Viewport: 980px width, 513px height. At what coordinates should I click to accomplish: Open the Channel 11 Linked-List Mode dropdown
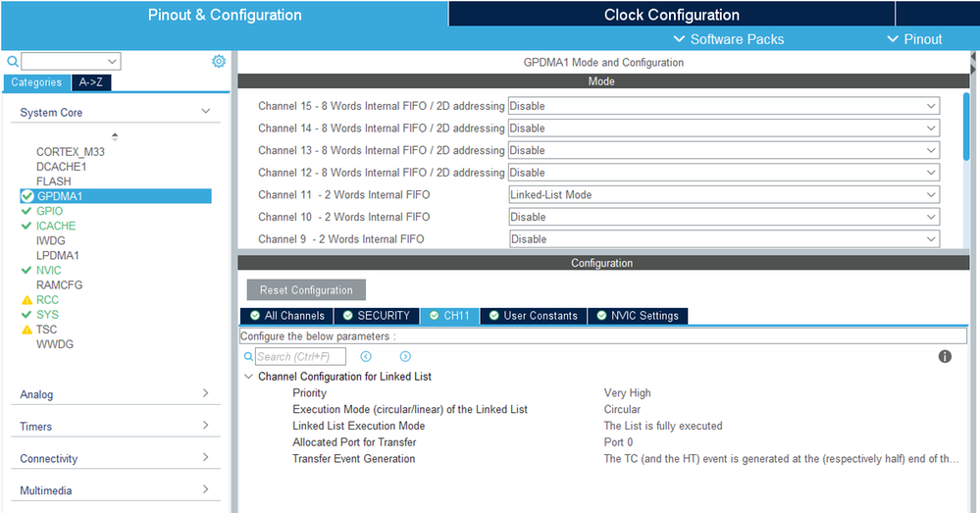(724, 194)
